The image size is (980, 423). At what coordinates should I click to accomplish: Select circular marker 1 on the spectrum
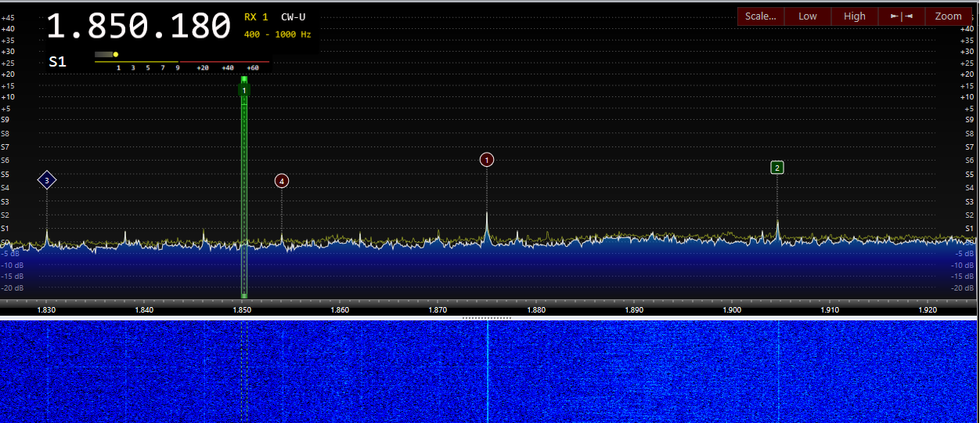click(487, 160)
